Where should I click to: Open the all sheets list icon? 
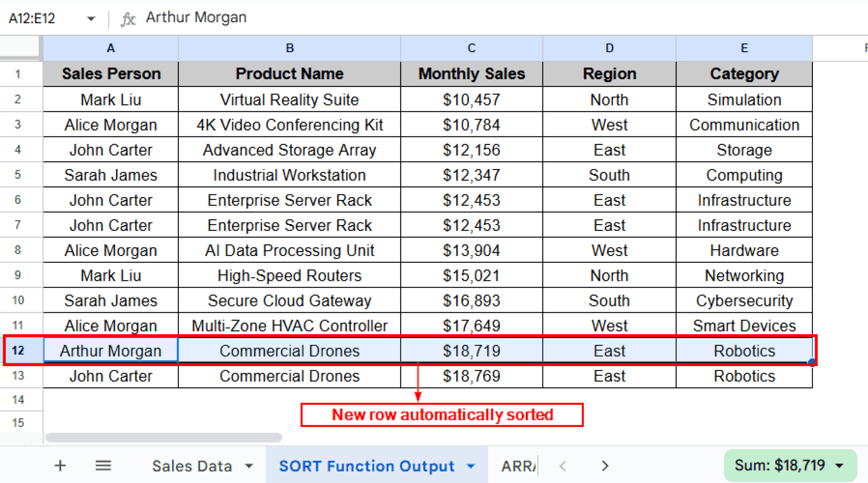103,465
